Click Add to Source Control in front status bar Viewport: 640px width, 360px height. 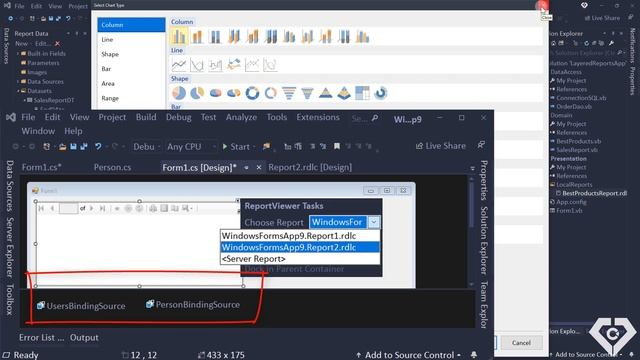click(408, 355)
